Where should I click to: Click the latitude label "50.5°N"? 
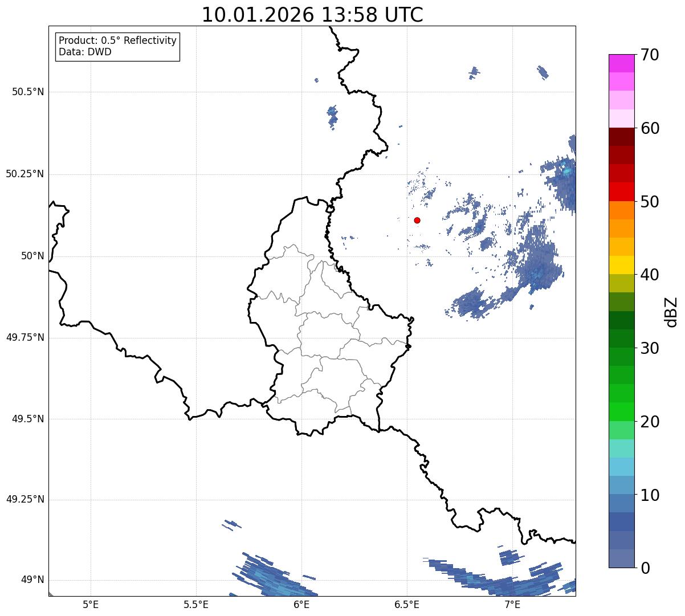pyautogui.click(x=28, y=92)
